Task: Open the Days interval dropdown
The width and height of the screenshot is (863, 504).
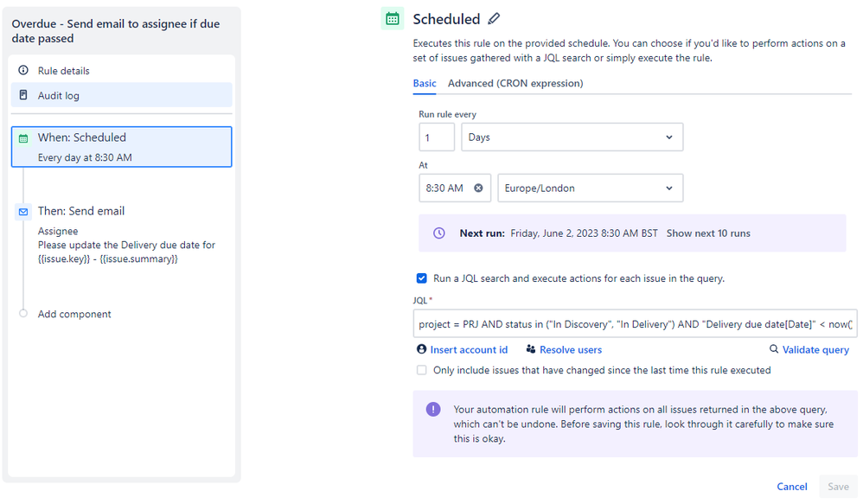Action: (x=572, y=137)
